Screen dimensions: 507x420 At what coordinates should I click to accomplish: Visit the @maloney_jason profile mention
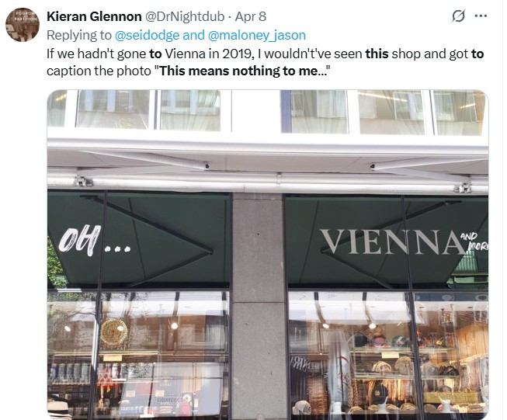point(263,35)
